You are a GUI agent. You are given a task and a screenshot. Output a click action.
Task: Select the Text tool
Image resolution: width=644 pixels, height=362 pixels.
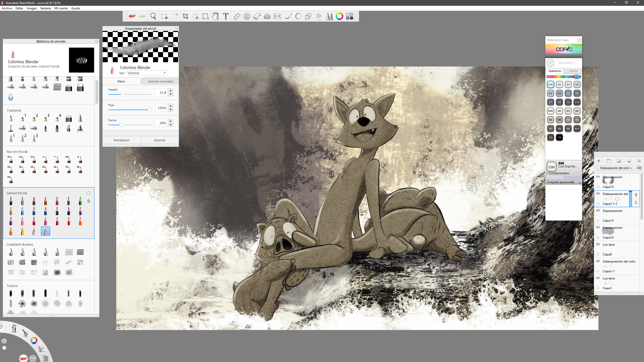tap(226, 16)
